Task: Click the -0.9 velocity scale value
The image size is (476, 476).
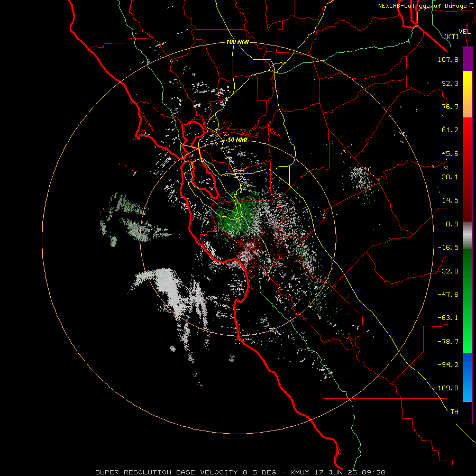Action: [x=450, y=224]
